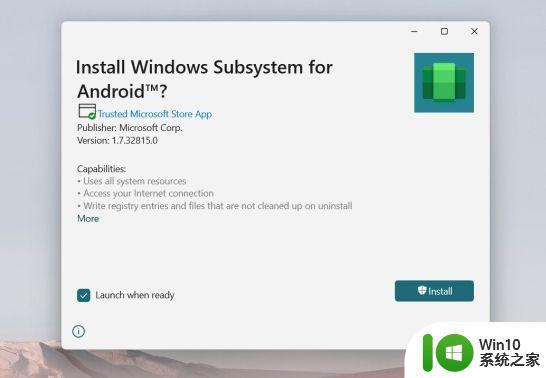Click 'Write registry entries' capability line

click(215, 206)
